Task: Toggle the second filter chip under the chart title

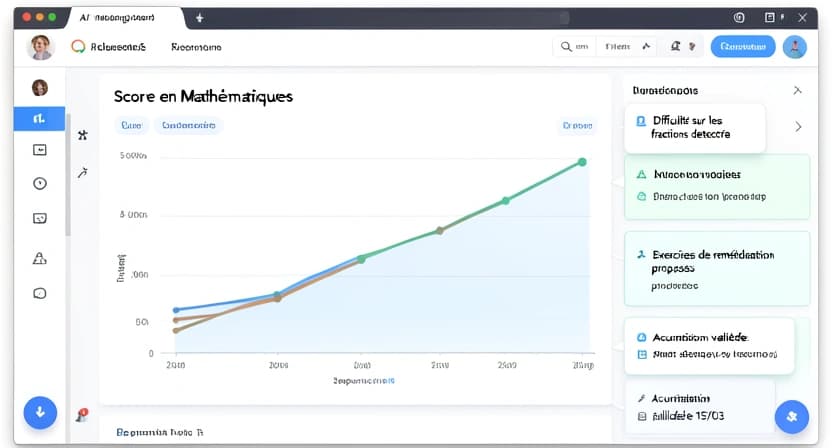Action: click(x=189, y=126)
